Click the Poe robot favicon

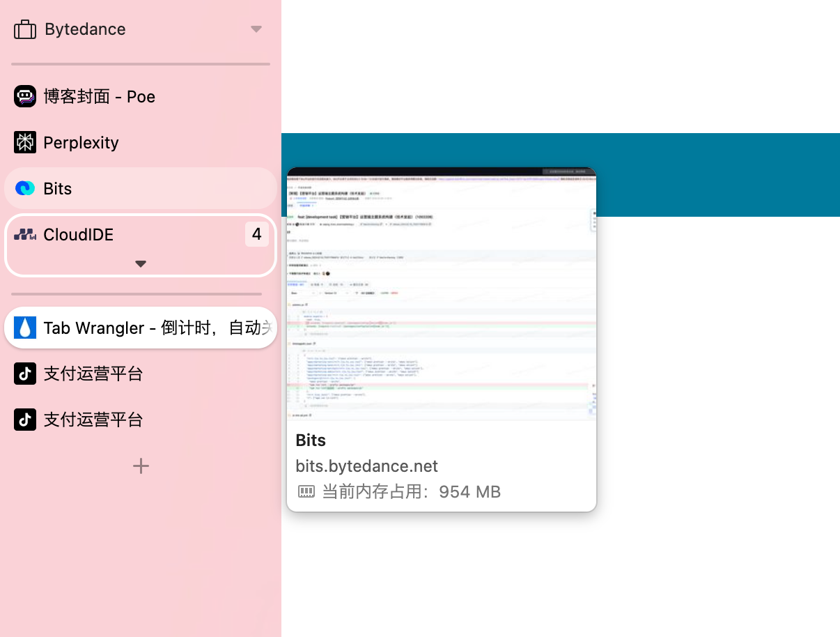pyautogui.click(x=25, y=96)
